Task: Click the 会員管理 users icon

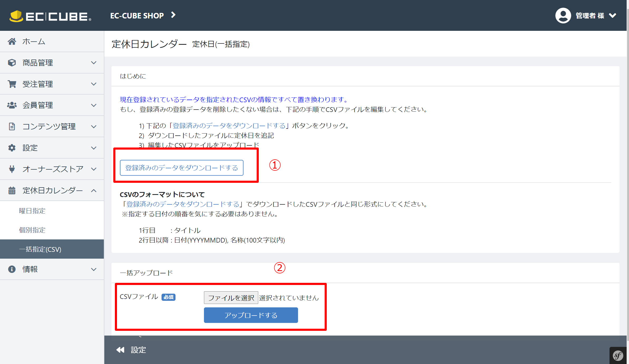Action: (x=12, y=105)
